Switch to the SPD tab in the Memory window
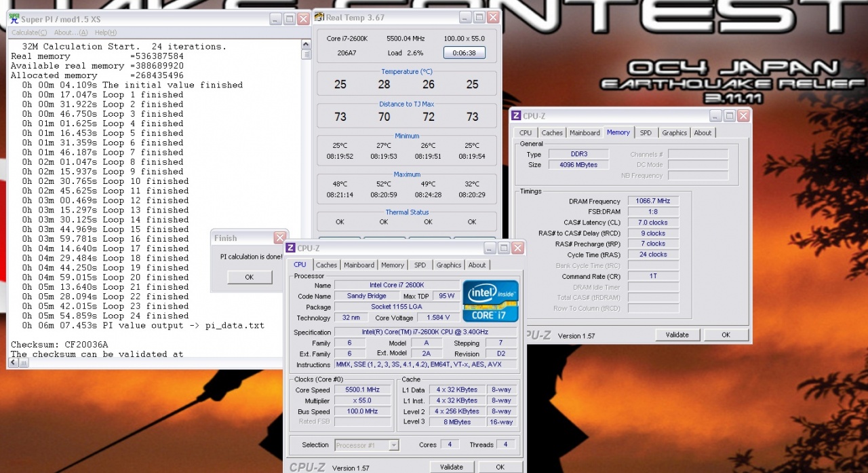868x473 pixels. pos(646,133)
